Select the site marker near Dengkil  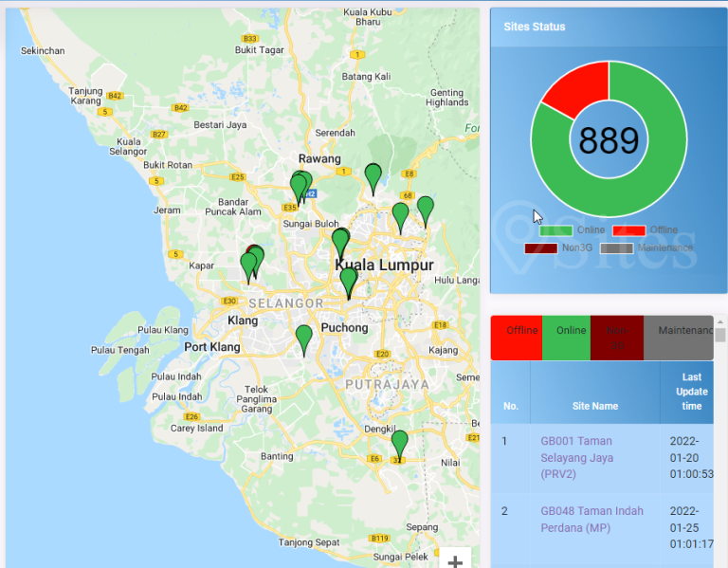[400, 443]
